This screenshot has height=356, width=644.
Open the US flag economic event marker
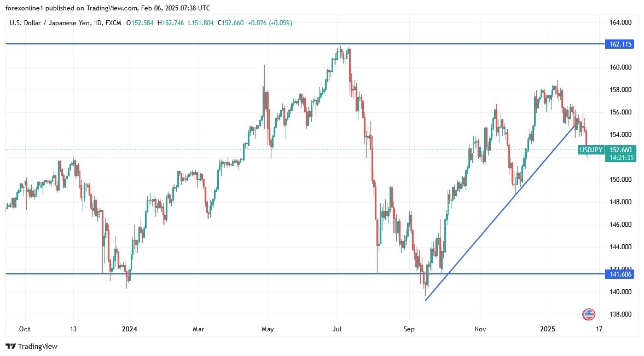589,314
